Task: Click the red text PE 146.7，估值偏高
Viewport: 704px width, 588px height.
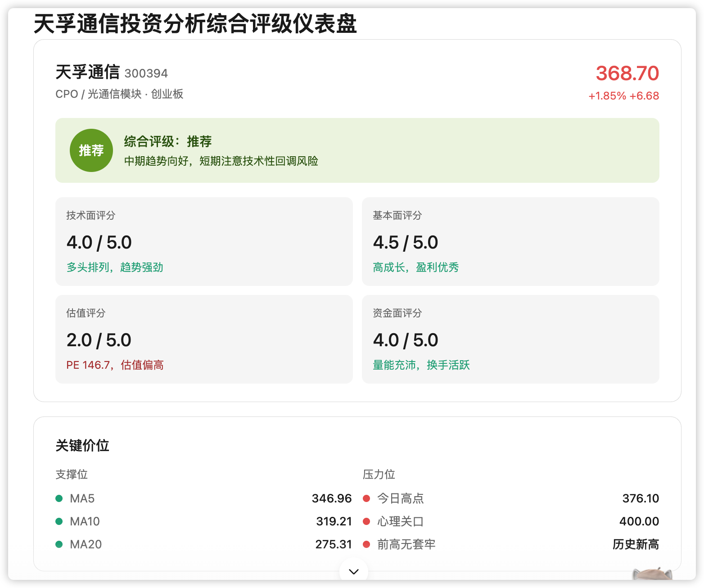Action: [x=115, y=365]
